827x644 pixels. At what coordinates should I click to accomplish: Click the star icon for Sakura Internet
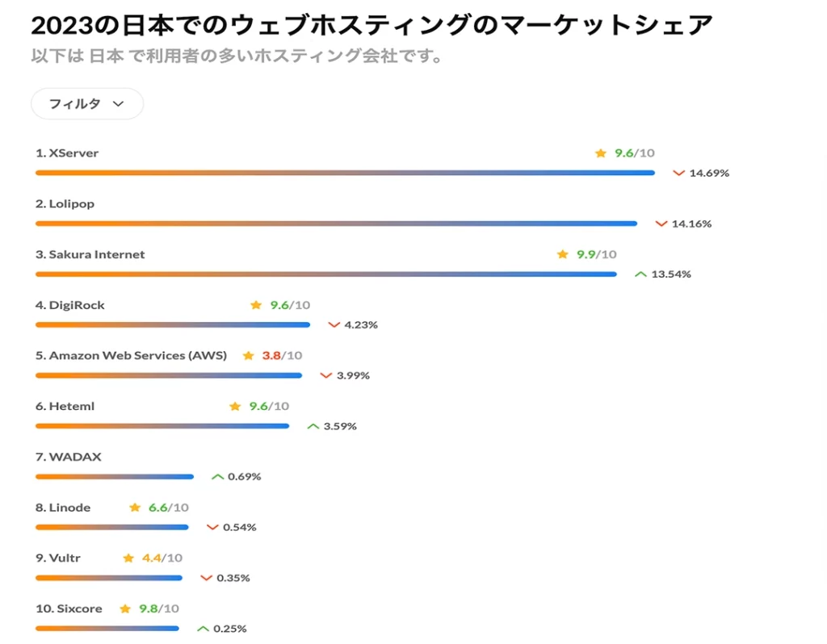point(563,254)
